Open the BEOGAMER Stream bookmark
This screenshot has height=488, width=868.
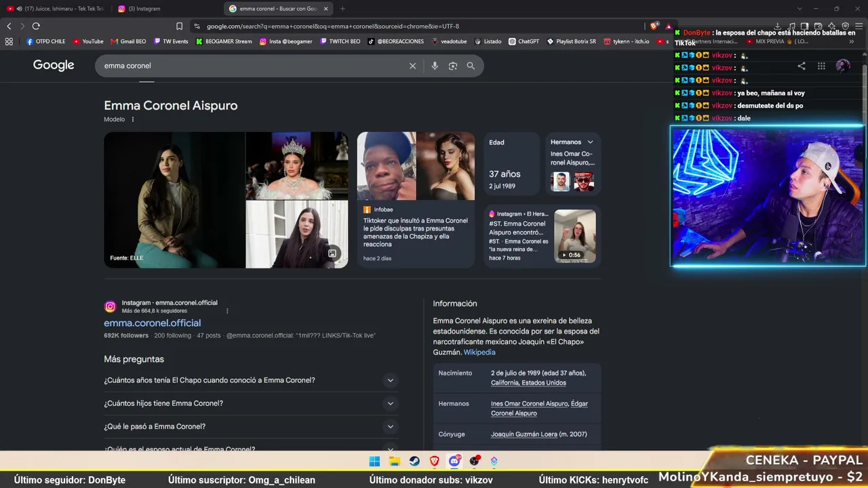(x=224, y=41)
